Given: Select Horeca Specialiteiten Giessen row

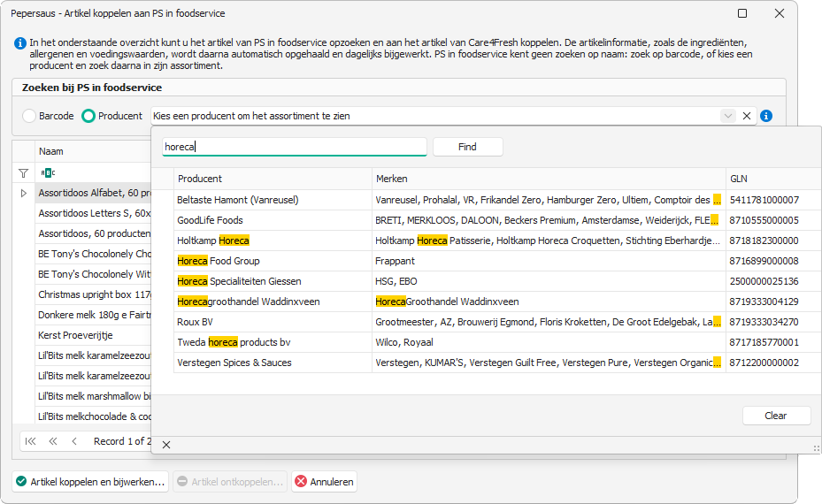Looking at the screenshot, I should [497, 281].
